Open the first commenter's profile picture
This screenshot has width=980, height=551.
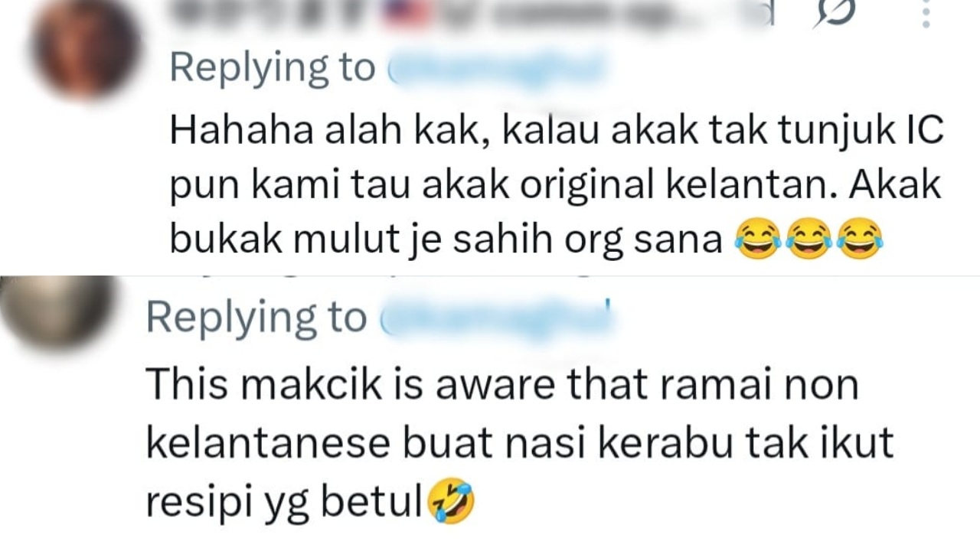pyautogui.click(x=85, y=47)
